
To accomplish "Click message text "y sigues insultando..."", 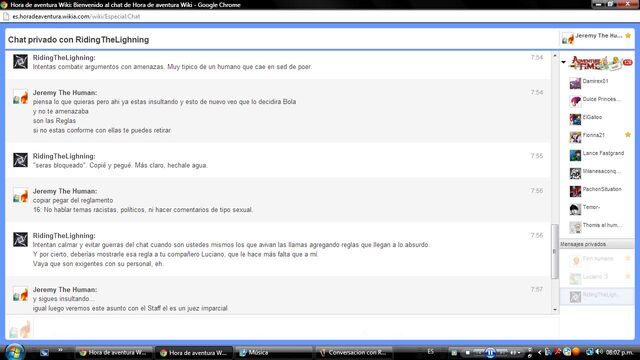I will click(64, 299).
